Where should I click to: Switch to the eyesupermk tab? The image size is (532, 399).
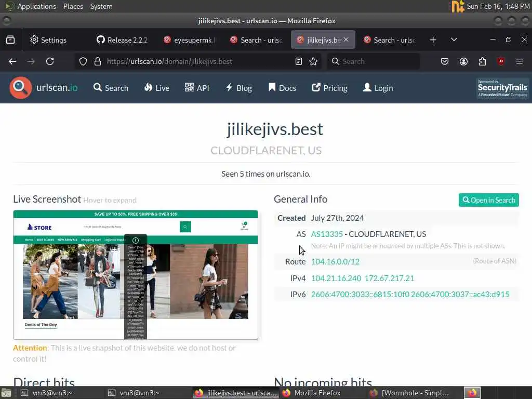[190, 40]
